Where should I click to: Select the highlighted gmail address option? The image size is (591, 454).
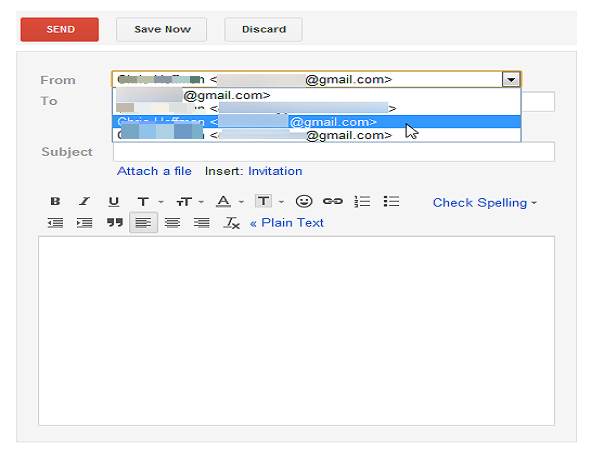click(317, 122)
